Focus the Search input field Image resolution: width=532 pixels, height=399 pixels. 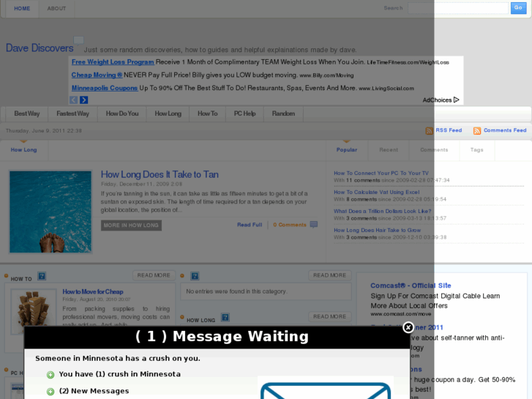pyautogui.click(x=458, y=8)
